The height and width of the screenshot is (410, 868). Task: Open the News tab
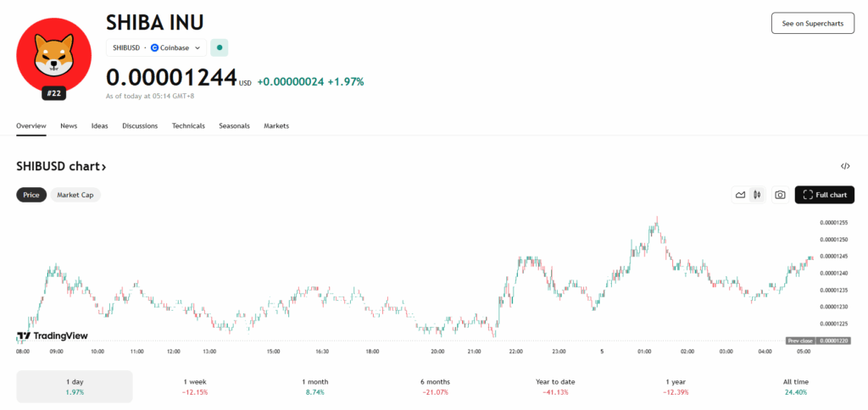pyautogui.click(x=69, y=126)
